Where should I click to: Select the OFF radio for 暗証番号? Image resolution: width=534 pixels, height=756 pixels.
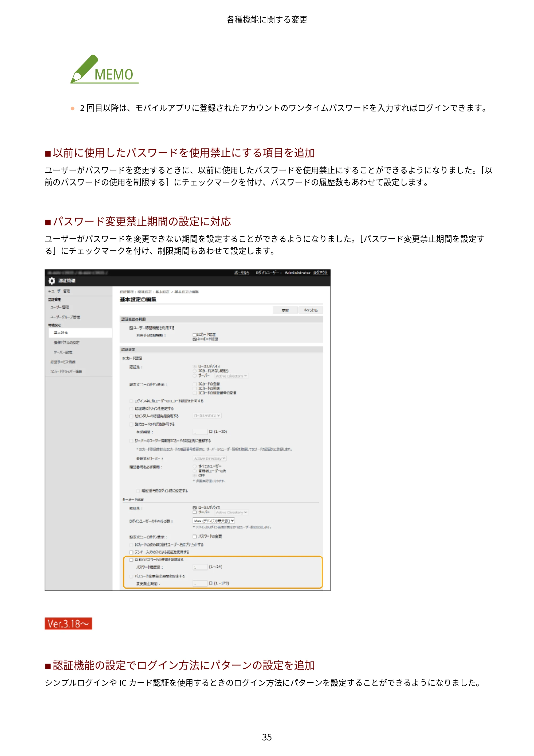[195, 475]
